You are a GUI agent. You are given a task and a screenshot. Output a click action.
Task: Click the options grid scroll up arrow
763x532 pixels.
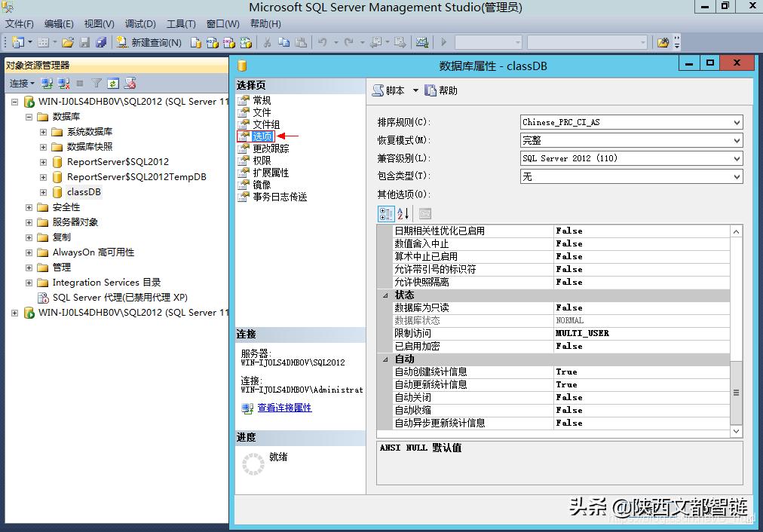[x=737, y=231]
